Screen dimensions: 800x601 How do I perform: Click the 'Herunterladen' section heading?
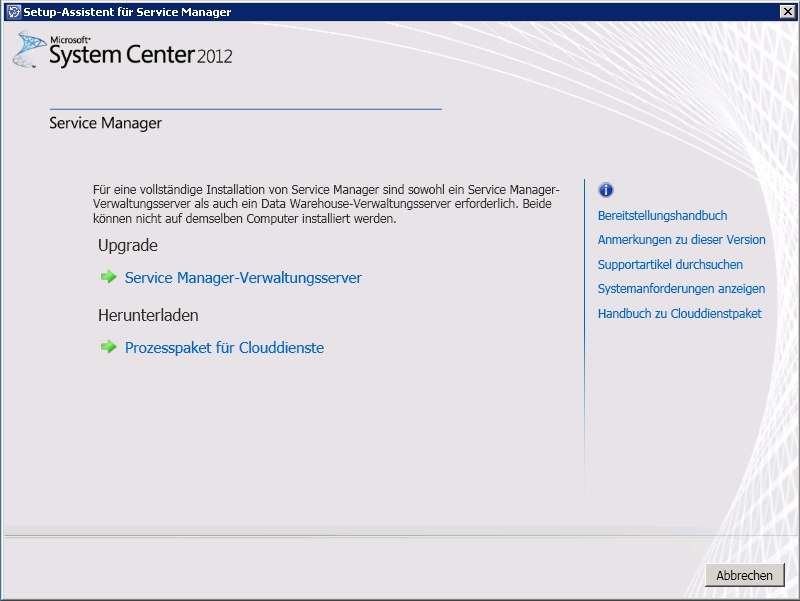tap(148, 315)
